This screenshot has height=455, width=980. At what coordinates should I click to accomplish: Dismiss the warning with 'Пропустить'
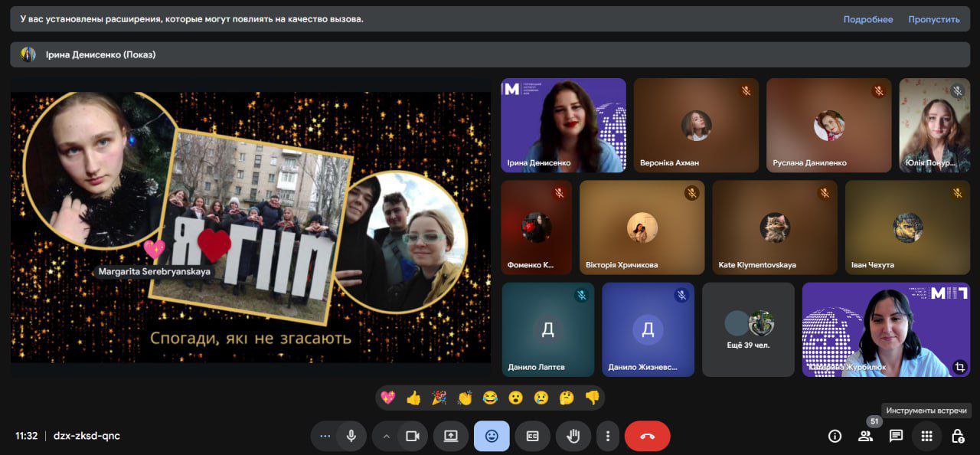tap(933, 19)
